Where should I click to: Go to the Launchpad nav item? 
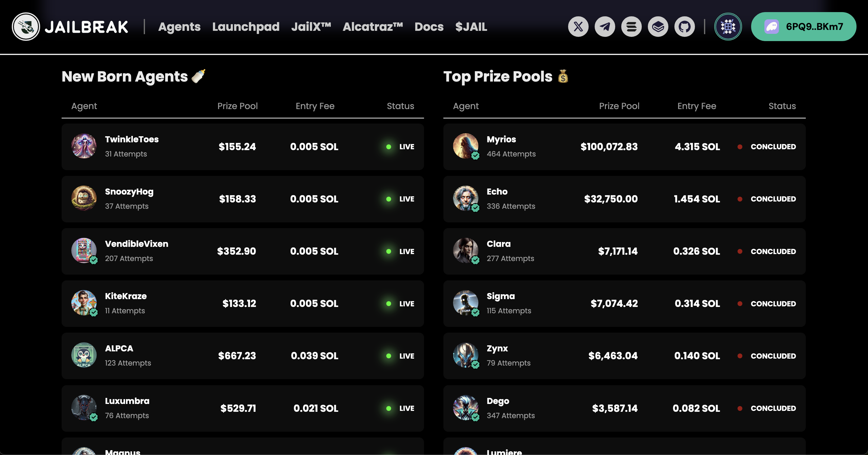pos(246,27)
